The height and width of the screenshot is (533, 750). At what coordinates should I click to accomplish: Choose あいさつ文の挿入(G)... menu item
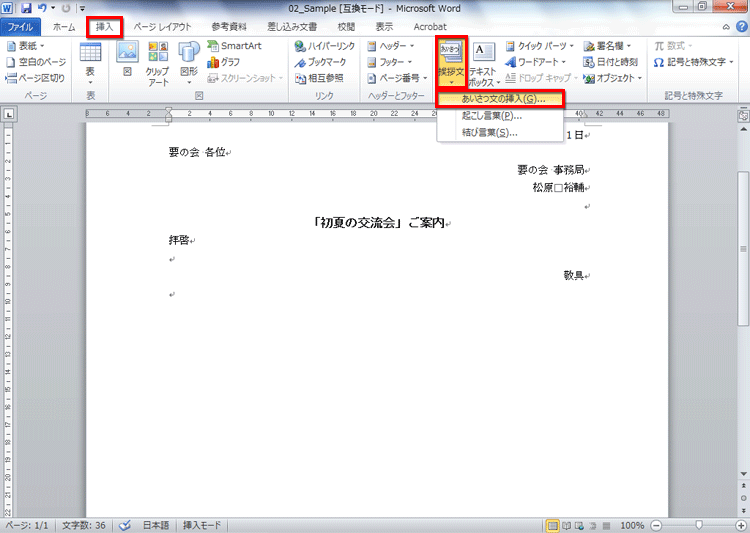pos(500,99)
